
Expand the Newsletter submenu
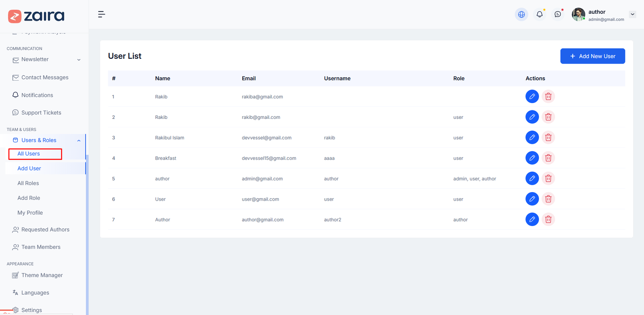tap(79, 60)
